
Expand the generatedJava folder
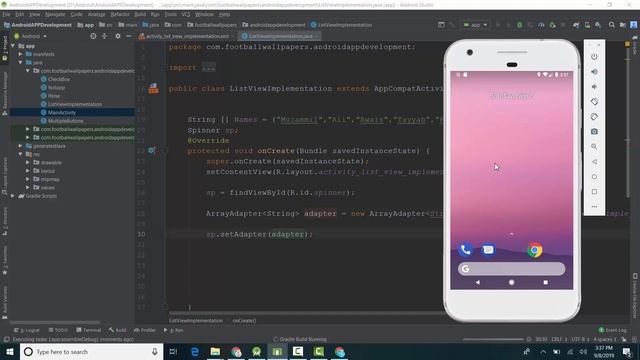(20, 146)
